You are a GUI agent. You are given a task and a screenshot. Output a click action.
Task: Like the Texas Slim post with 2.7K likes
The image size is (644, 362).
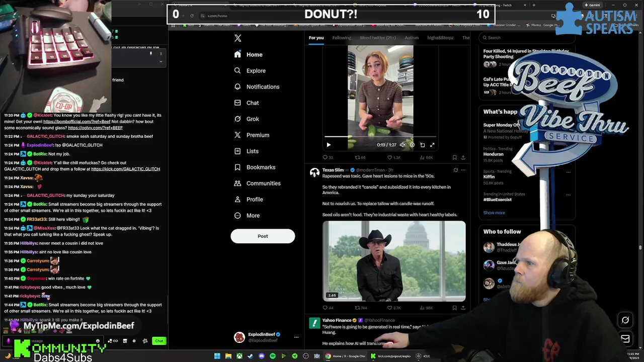click(x=393, y=308)
